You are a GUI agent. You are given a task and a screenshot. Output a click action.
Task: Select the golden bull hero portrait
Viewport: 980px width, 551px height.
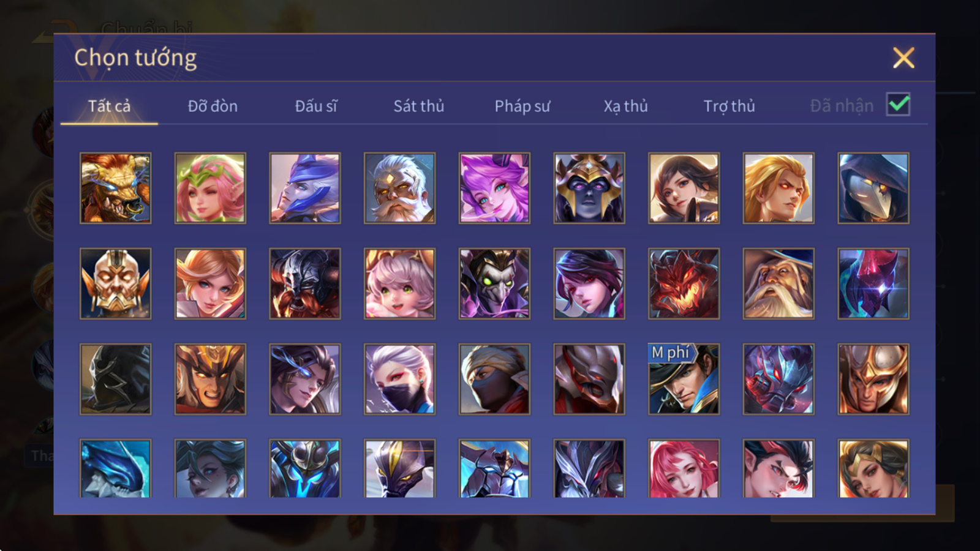coord(116,188)
